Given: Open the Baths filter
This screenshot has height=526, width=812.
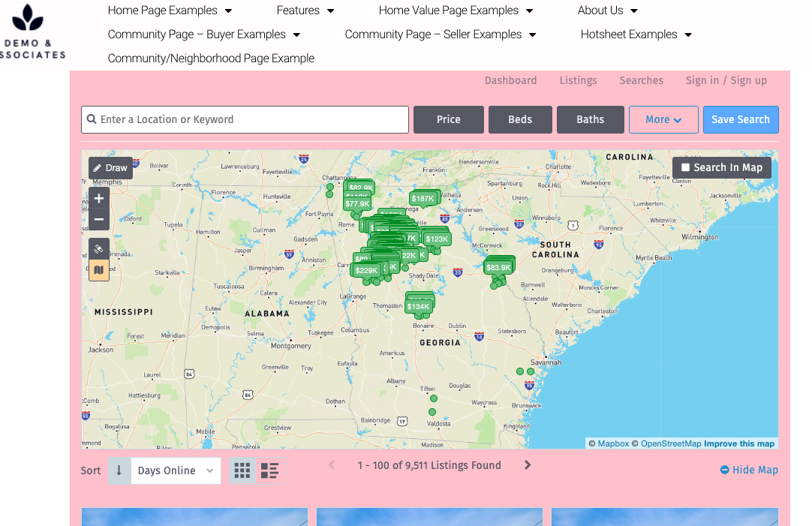Looking at the screenshot, I should tap(591, 119).
